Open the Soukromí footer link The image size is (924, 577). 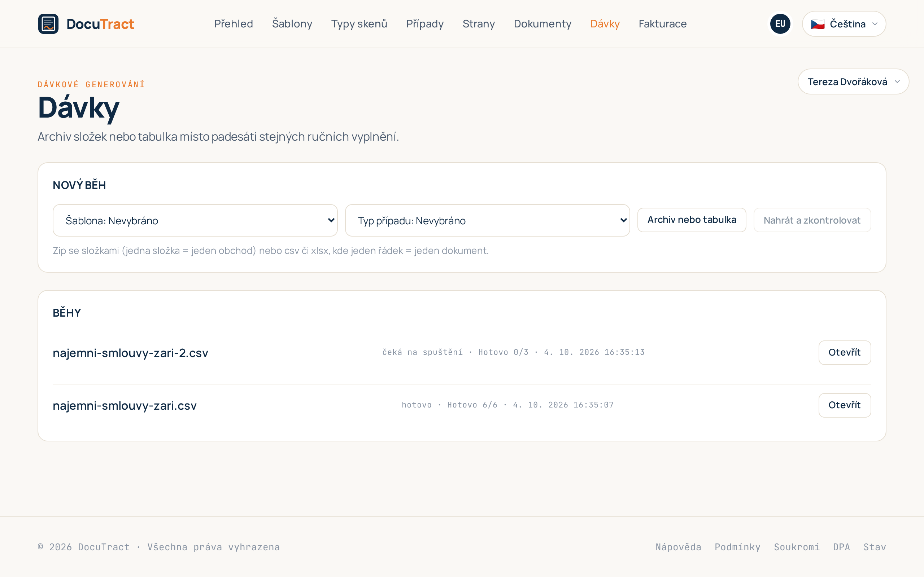click(797, 547)
